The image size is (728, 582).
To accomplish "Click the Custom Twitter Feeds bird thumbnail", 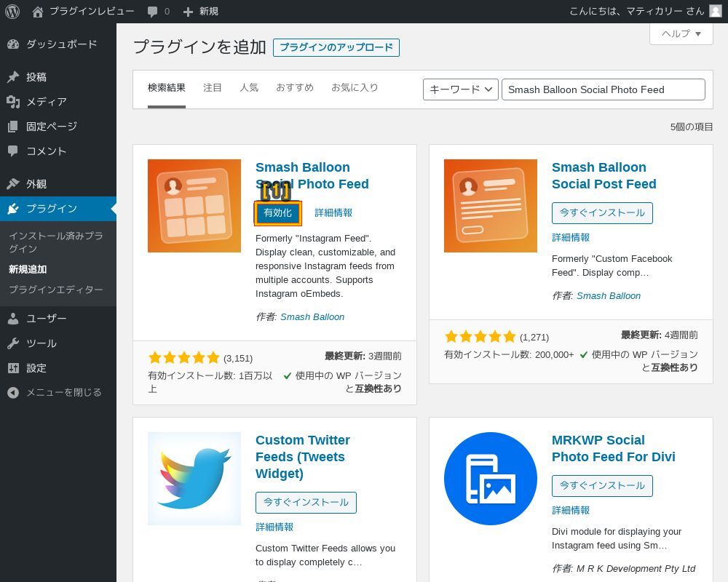I will [x=194, y=479].
